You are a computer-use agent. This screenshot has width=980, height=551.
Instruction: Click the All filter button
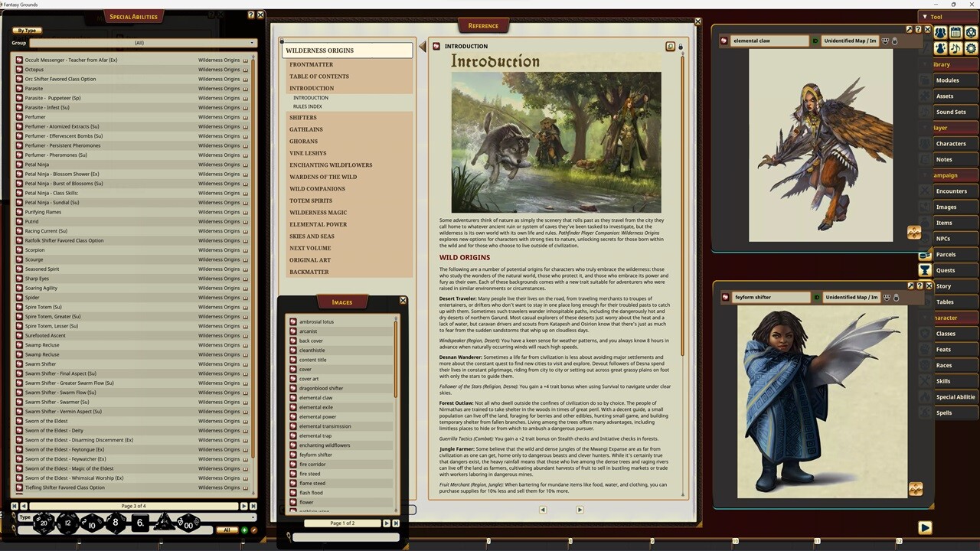227,530
